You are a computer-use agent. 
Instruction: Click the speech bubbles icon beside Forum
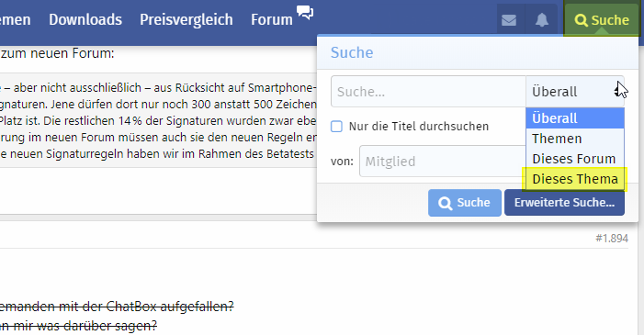pos(305,12)
